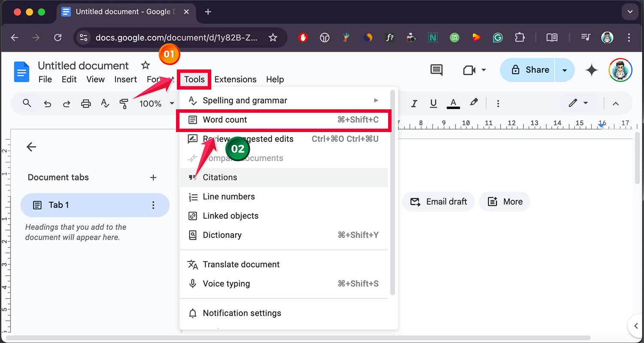Toggle underline formatting

[433, 103]
